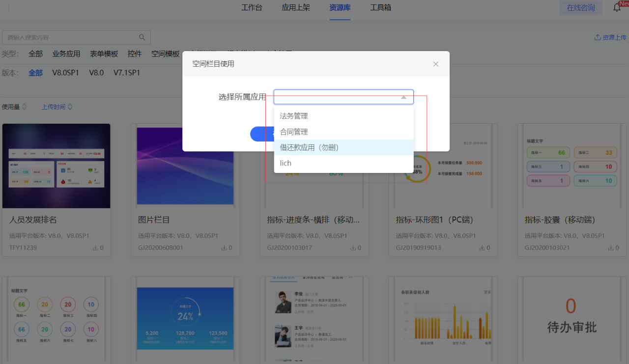Select version filter V8.0
Screen dimensions: 629x364
96,73
